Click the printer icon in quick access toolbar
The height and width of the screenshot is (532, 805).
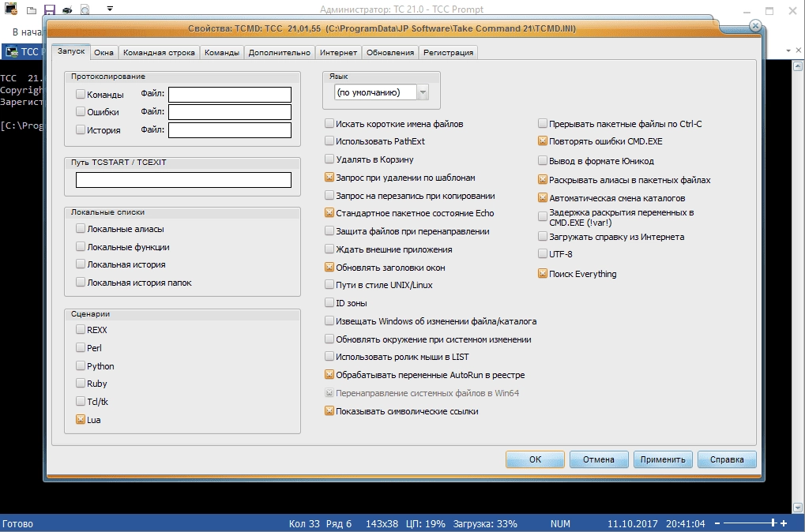(67, 9)
